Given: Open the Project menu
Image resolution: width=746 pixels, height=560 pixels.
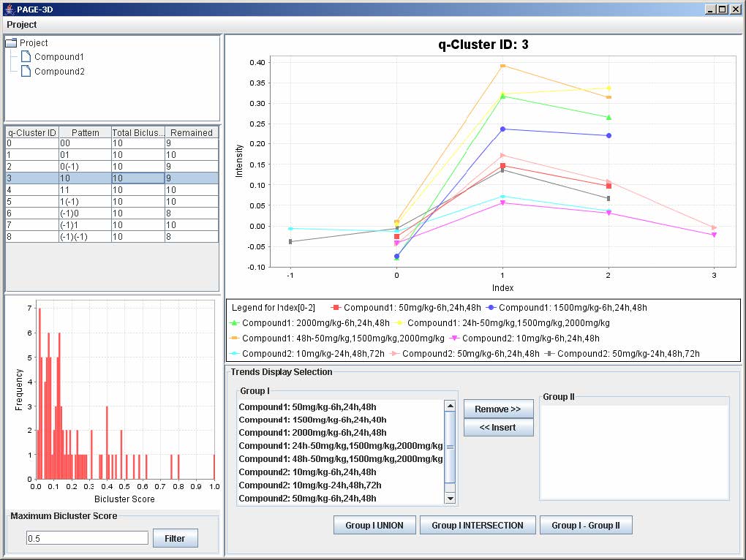Looking at the screenshot, I should [x=22, y=25].
